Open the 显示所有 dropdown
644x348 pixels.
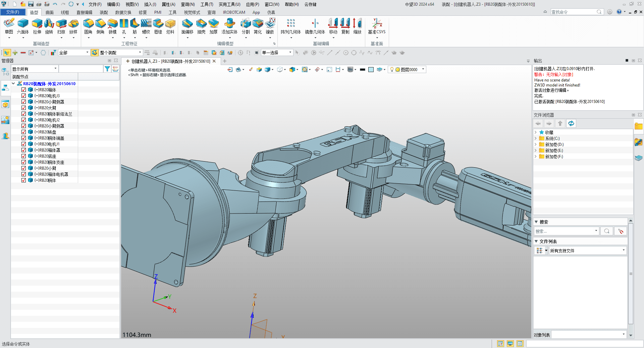(x=35, y=69)
